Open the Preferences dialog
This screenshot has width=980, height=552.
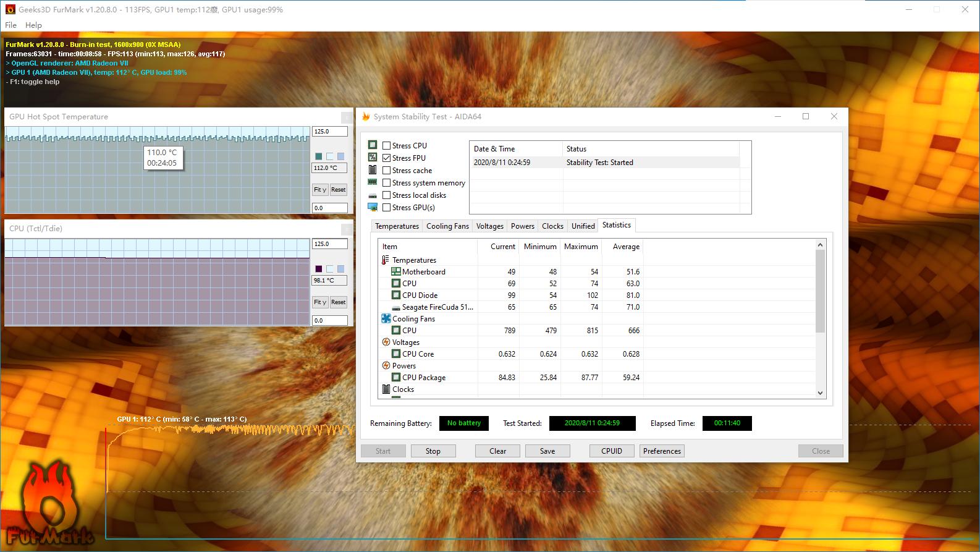[x=662, y=451]
